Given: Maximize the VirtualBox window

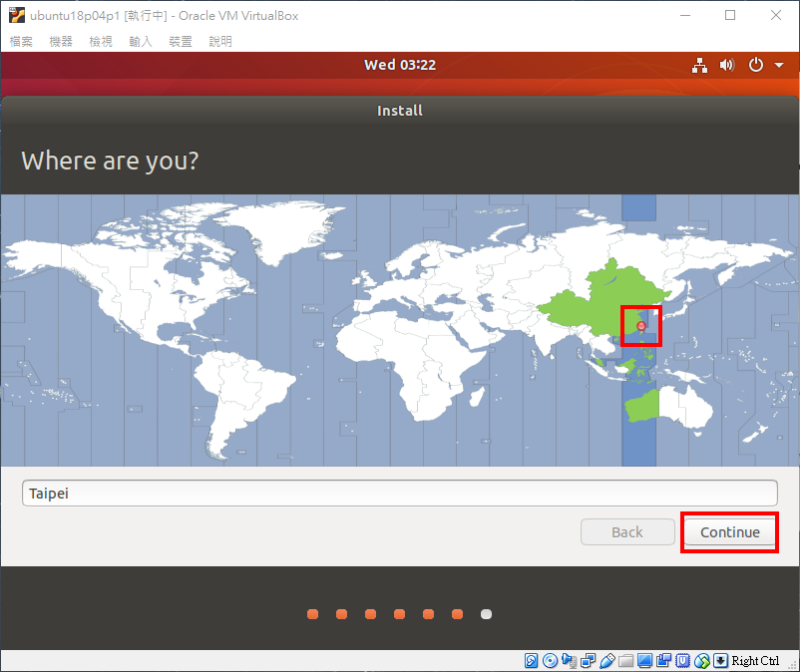Looking at the screenshot, I should coord(730,15).
